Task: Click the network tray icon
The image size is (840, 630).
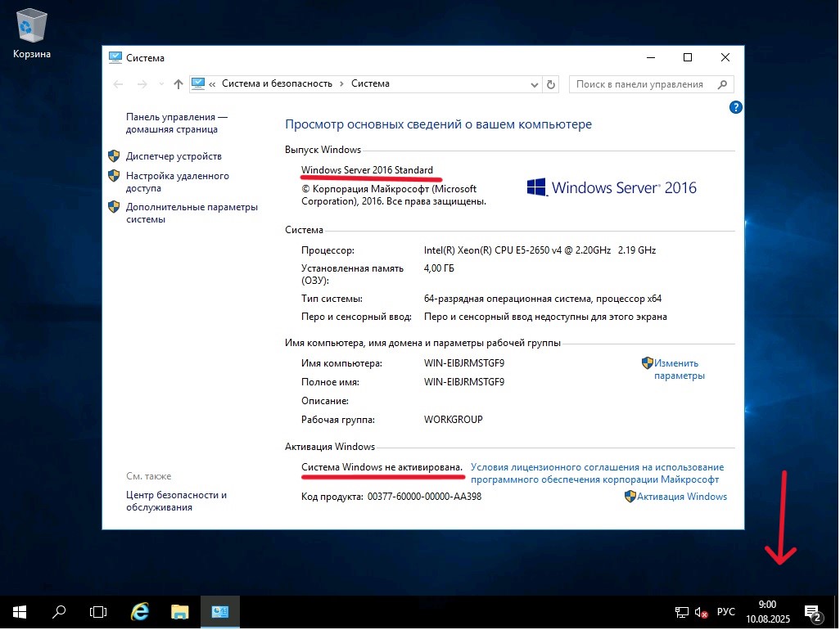Action: (x=681, y=612)
